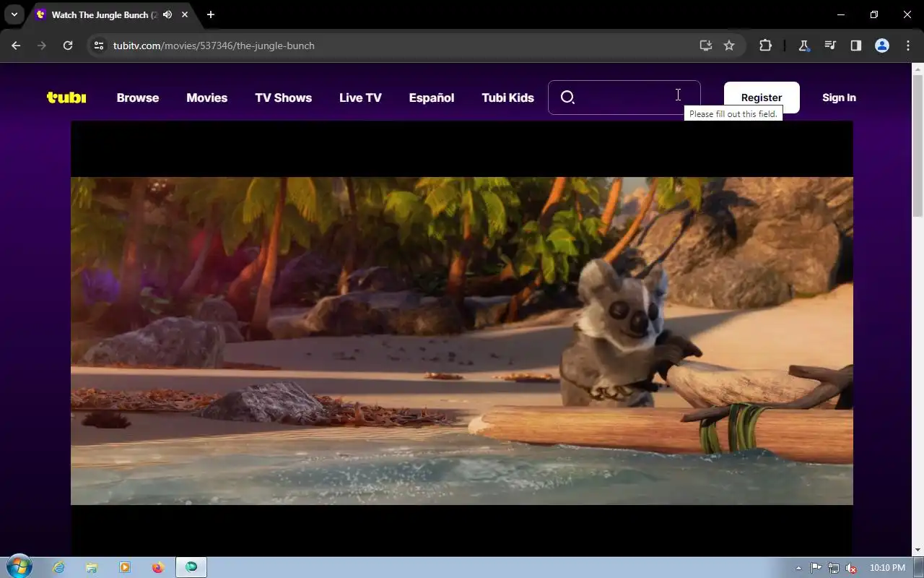Open Action Center flag icon
Viewport: 924px width, 578px height.
pos(816,568)
